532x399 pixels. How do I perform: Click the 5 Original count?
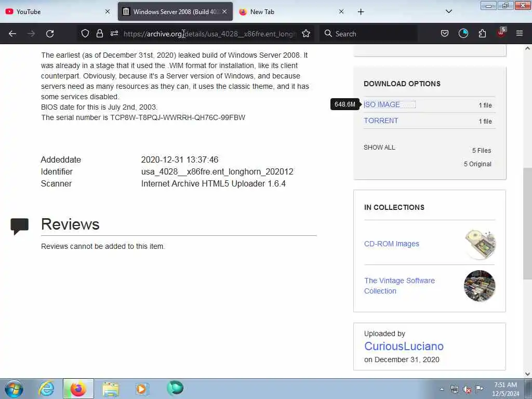click(x=477, y=164)
